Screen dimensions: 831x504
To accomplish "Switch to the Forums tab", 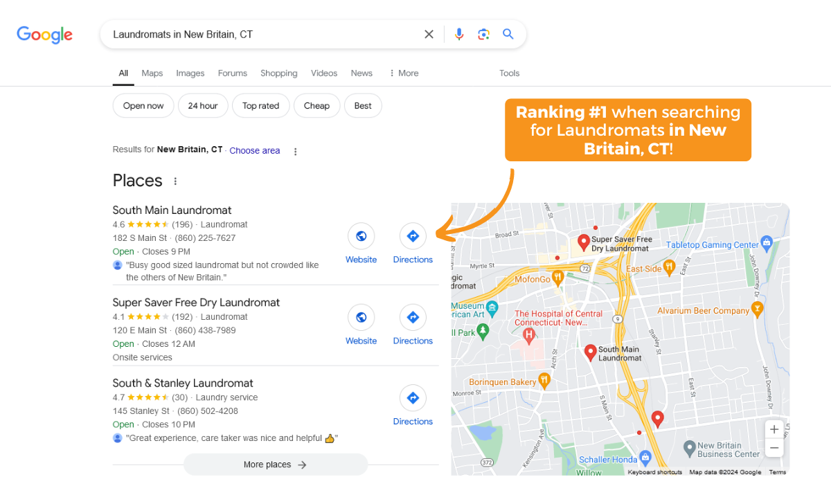I will coord(233,73).
